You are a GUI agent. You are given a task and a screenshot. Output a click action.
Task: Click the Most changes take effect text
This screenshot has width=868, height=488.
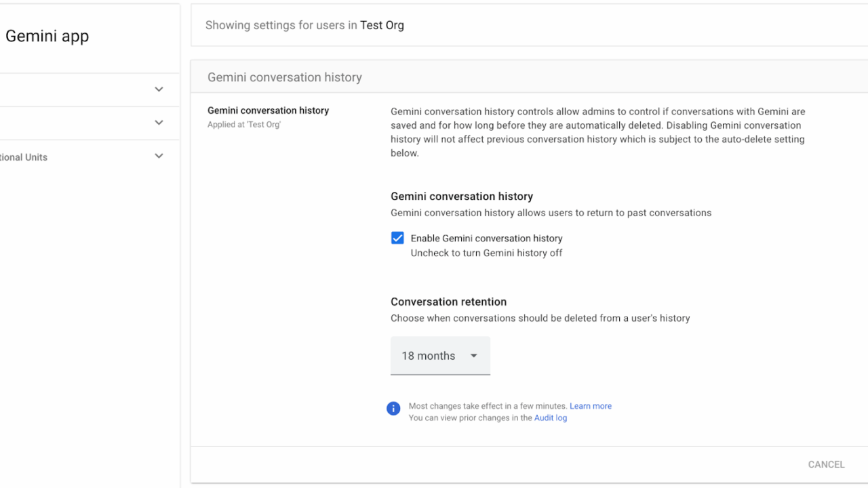pyautogui.click(x=488, y=406)
